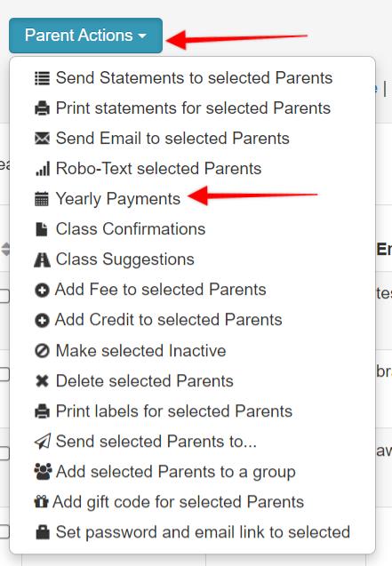
Task: Choose Delete selected Parents
Action: point(144,381)
